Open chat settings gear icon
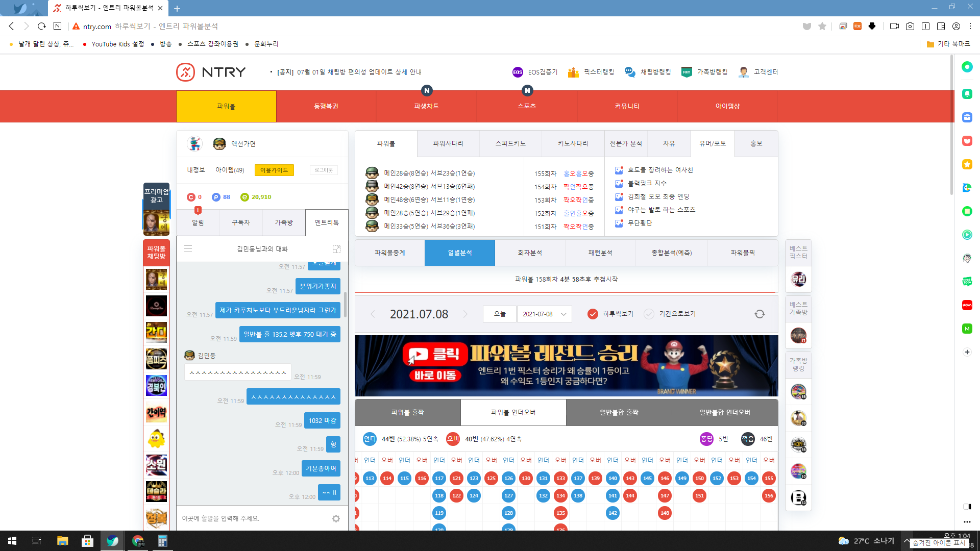Image resolution: width=980 pixels, height=551 pixels. [336, 518]
